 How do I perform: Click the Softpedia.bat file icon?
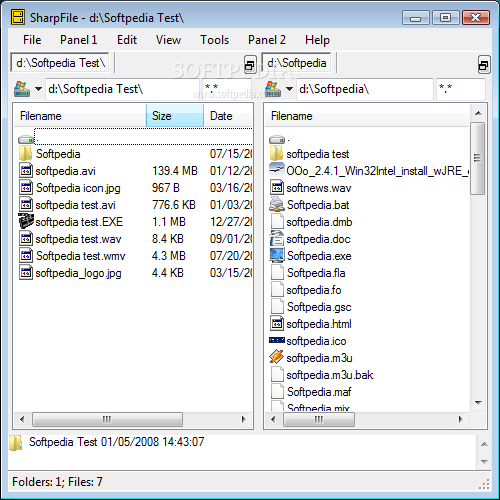(277, 204)
